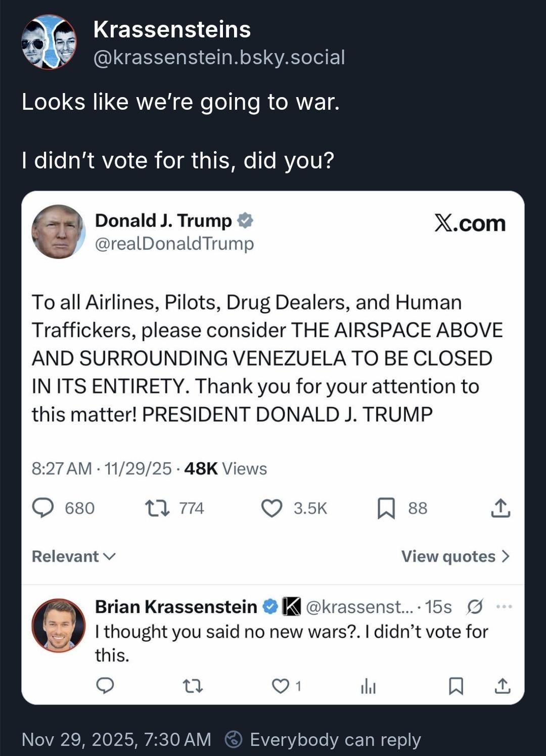Click the reply bubble icon on Trump's post
546x756 pixels.
[x=43, y=508]
